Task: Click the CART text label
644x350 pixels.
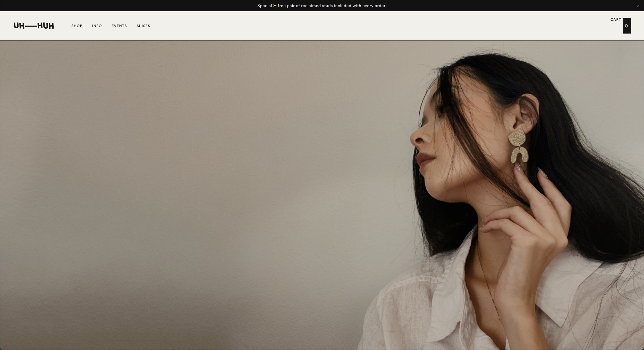Action: click(x=615, y=20)
